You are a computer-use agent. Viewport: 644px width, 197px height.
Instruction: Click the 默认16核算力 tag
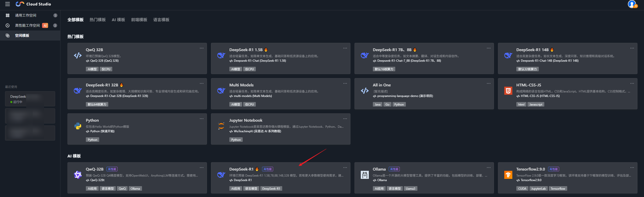pos(384,69)
